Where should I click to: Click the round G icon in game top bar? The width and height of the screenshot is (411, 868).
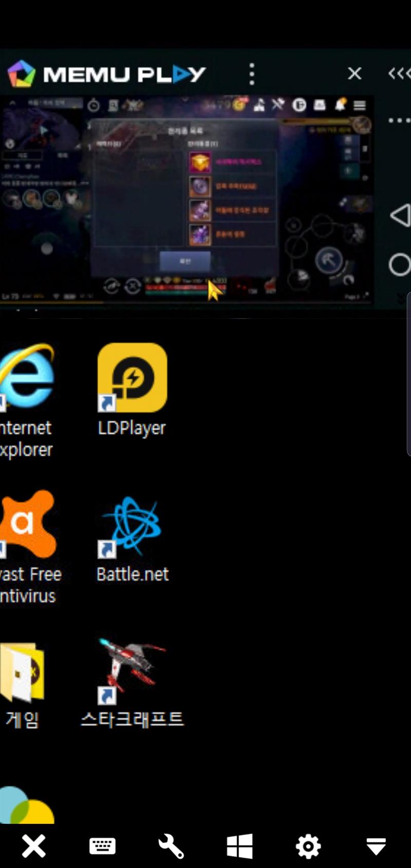click(299, 105)
